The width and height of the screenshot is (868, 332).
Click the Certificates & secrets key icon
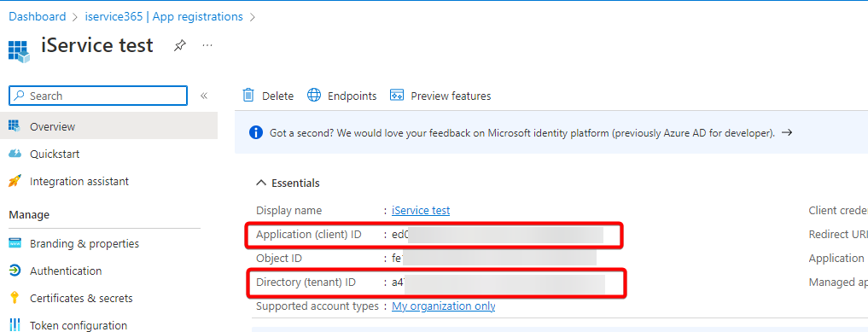coord(15,298)
